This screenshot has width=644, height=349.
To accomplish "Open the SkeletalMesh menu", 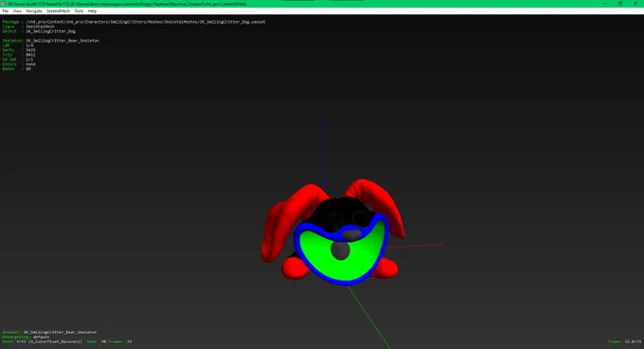I will (58, 11).
